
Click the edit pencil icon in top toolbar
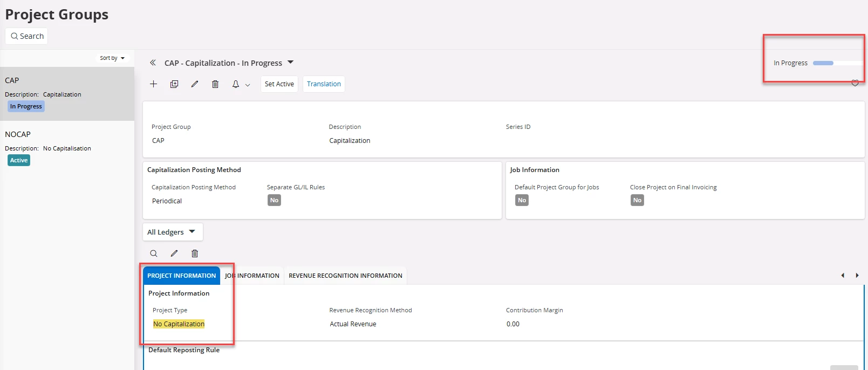click(x=195, y=84)
